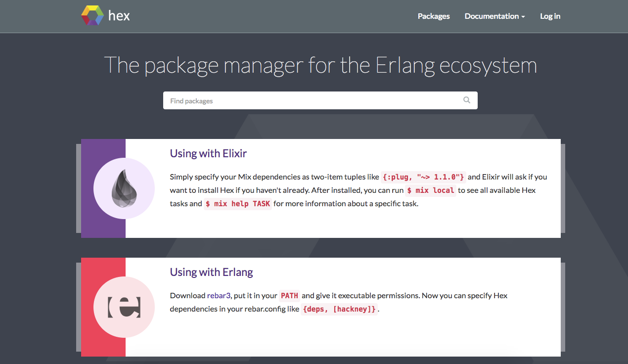Image resolution: width=628 pixels, height=364 pixels.
Task: Click the Hex hexagon logo
Action: click(91, 15)
